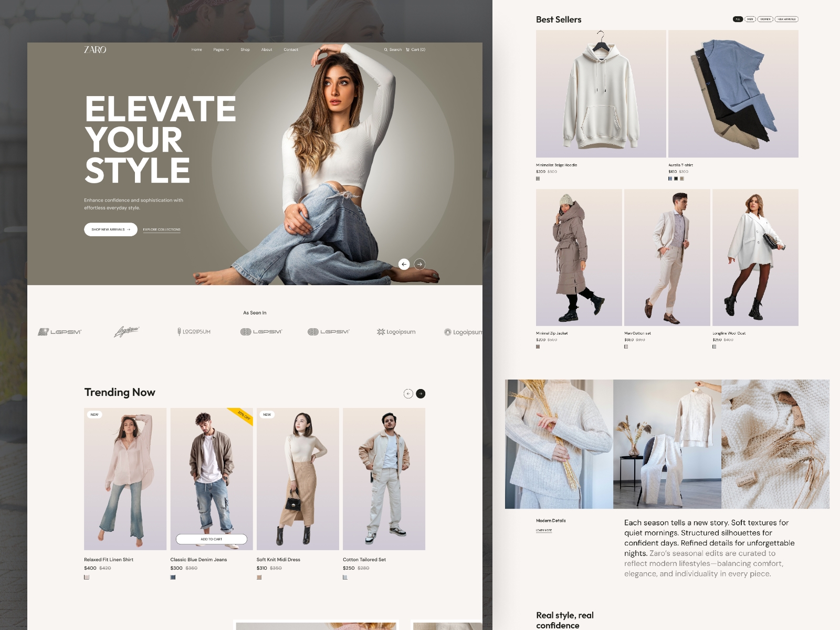Pick the blue color swatch under Aurelia T-shirt
840x630 pixels.
(670, 178)
